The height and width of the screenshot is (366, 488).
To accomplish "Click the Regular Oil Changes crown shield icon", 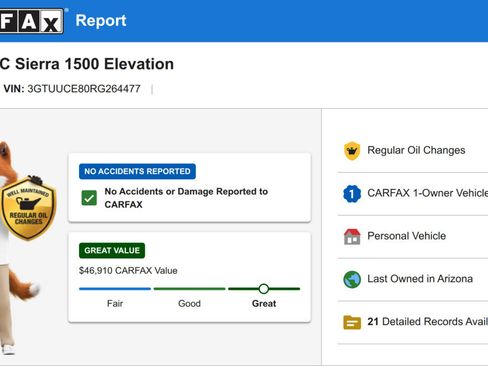I will pos(352,151).
